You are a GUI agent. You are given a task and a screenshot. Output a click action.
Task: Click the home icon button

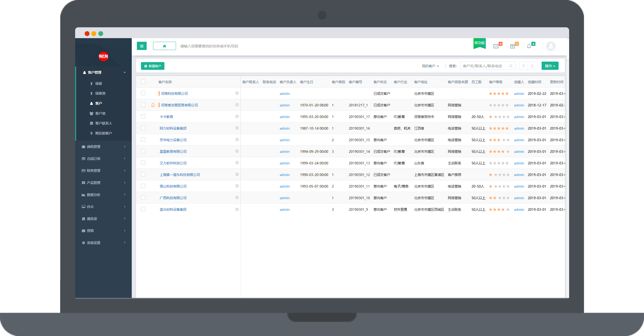(x=164, y=46)
